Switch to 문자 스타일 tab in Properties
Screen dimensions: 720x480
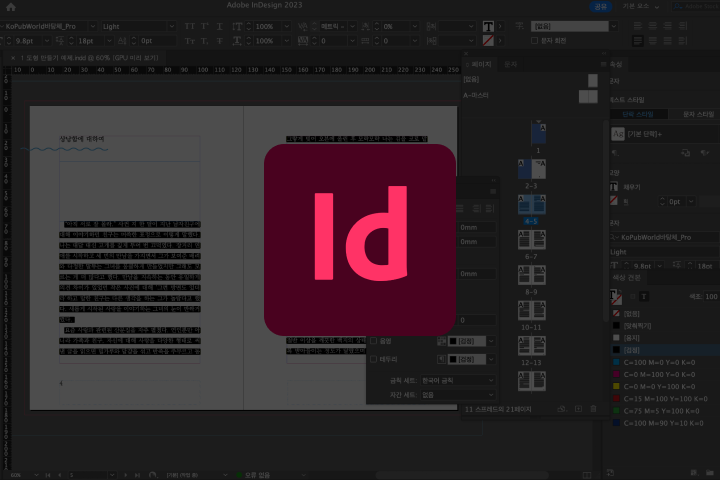pyautogui.click(x=698, y=114)
